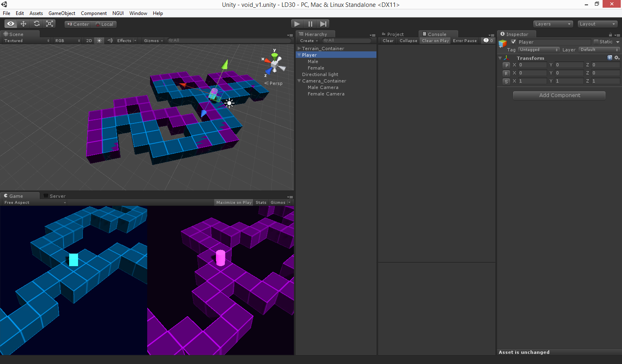Expand Terrain_Container in Hierarchy
Image resolution: width=622 pixels, height=364 pixels.
(x=299, y=49)
